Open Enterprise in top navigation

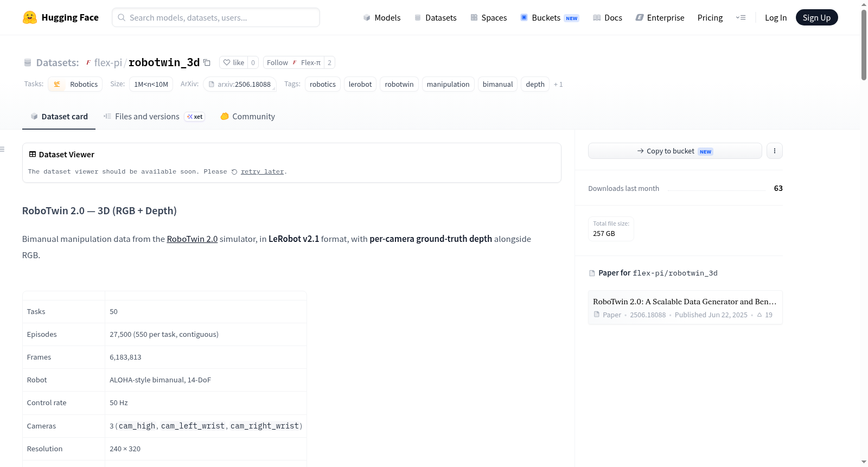coord(660,17)
